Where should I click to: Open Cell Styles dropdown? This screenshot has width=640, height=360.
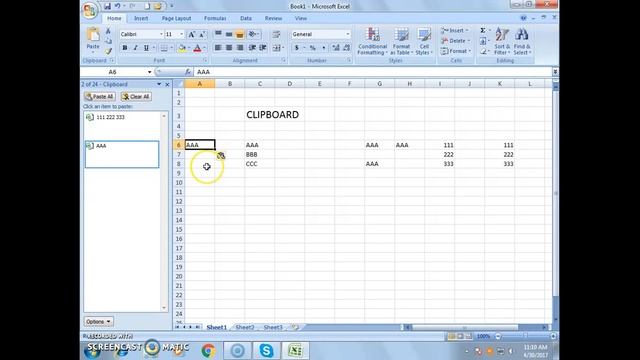pyautogui.click(x=424, y=42)
